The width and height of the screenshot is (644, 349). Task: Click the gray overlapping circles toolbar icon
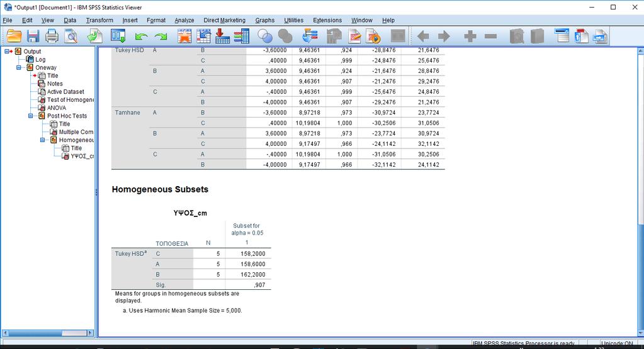point(285,36)
